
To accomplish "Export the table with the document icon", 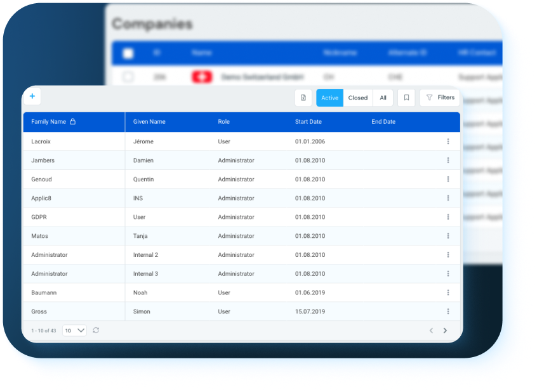I will (303, 98).
